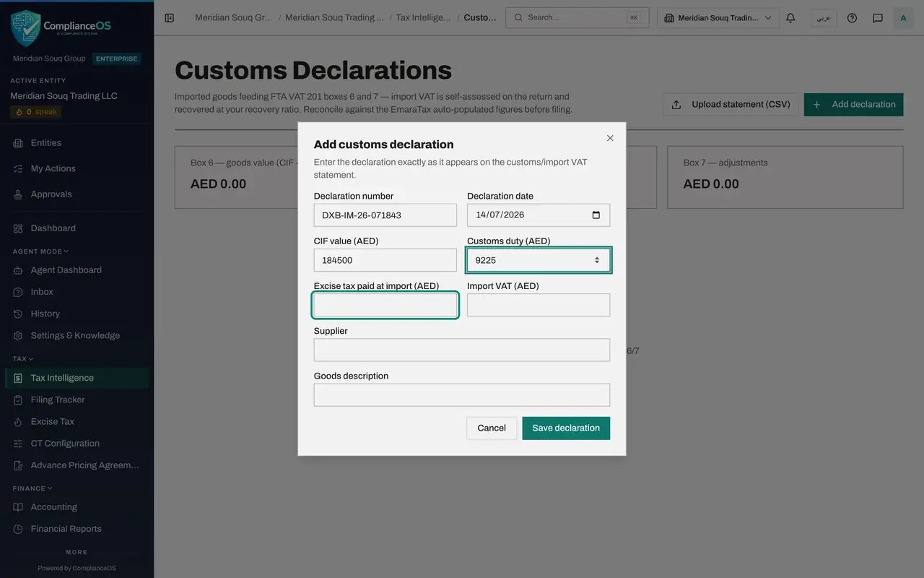Click the Inbox sidebar icon
The width and height of the screenshot is (924, 578).
point(18,292)
